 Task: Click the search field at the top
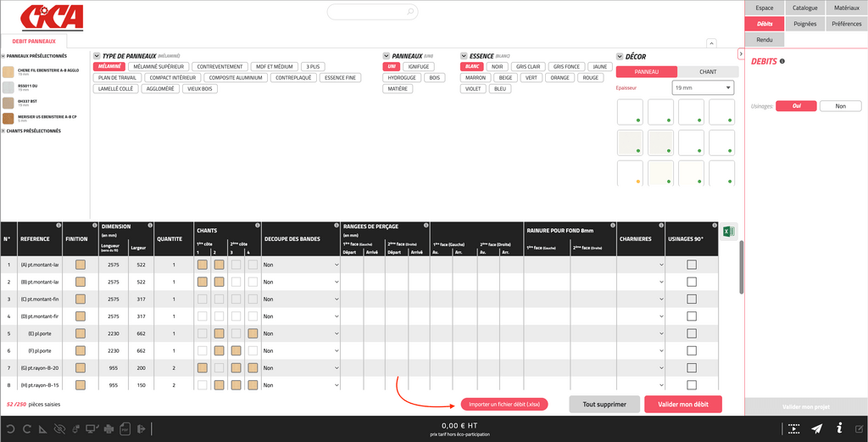(372, 12)
